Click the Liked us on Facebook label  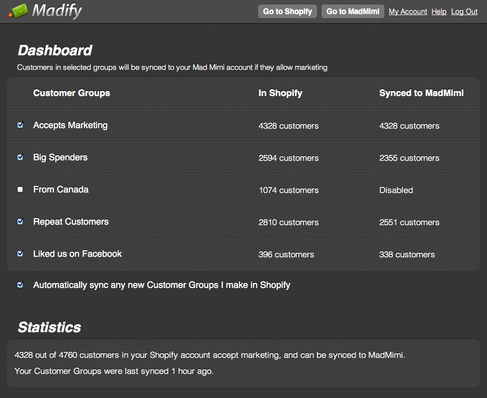[x=78, y=254]
